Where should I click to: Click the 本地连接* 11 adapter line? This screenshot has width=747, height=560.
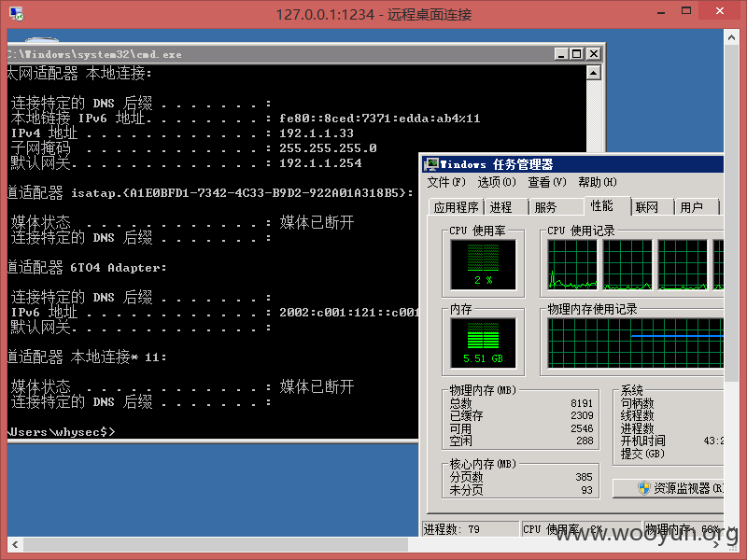pos(87,357)
